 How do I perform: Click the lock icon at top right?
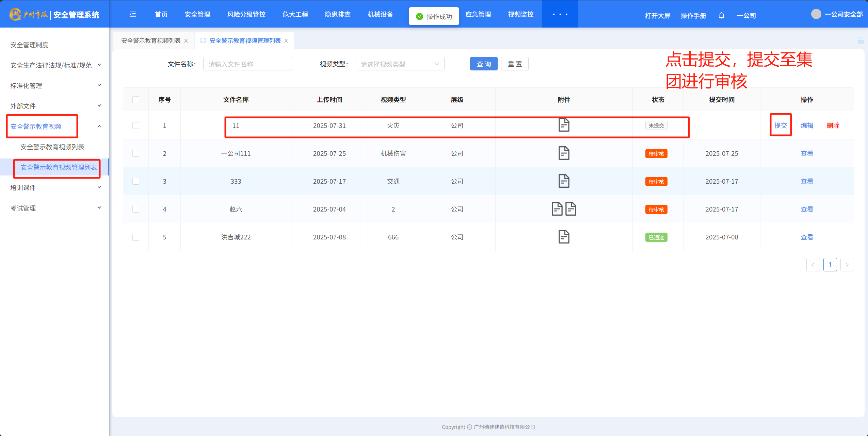tap(861, 40)
